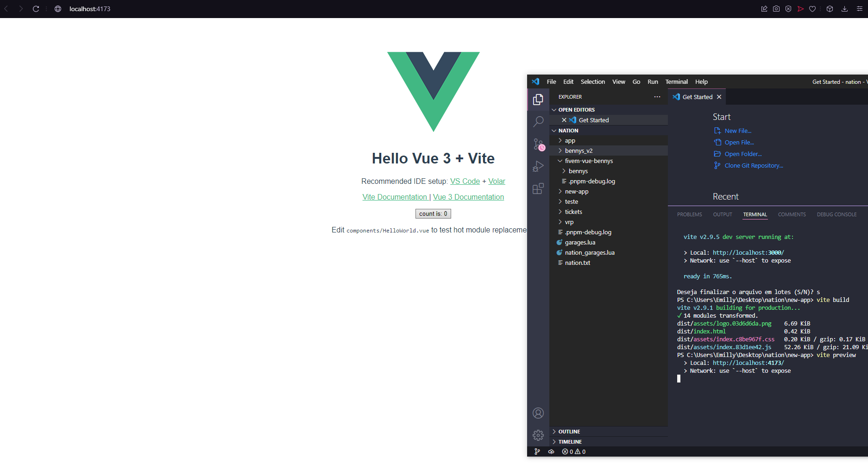Open the Run and Debug view icon

click(538, 166)
